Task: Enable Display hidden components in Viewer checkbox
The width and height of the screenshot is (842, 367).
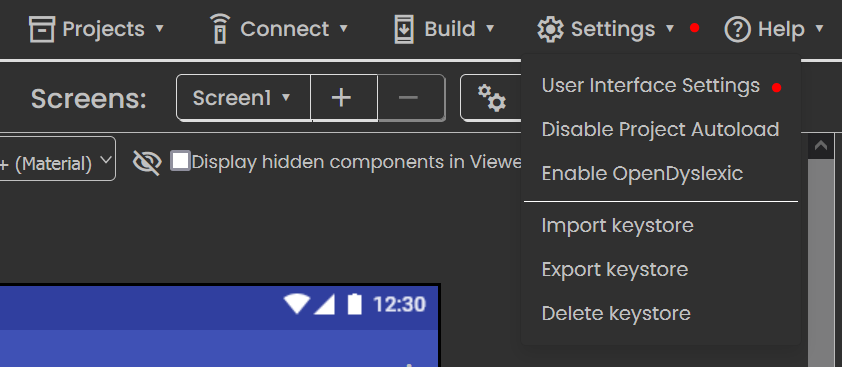Action: (x=180, y=161)
